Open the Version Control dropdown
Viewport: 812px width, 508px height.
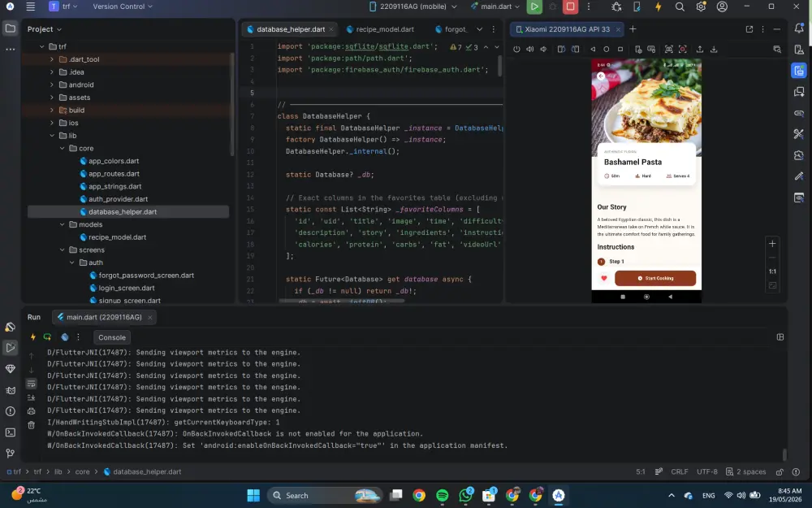[x=123, y=7]
